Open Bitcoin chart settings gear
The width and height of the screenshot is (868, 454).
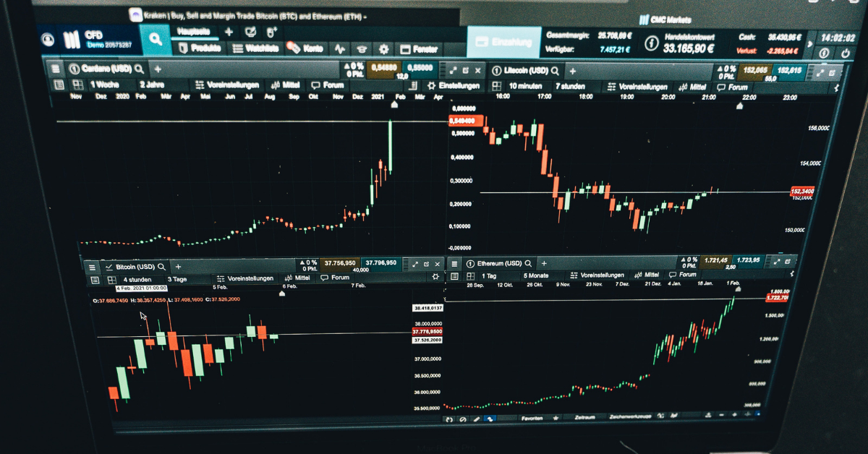(x=435, y=277)
